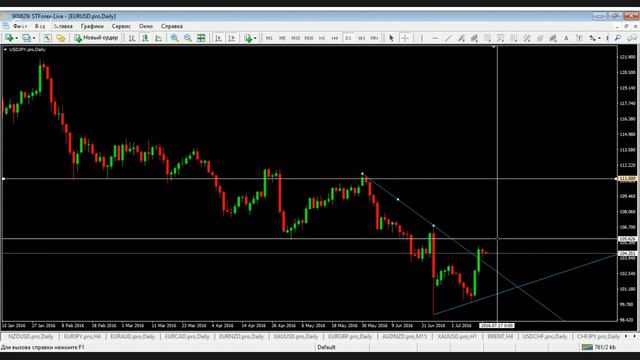The width and height of the screenshot is (640, 360).
Task: Open the Сервис menu
Action: pyautogui.click(x=121, y=26)
